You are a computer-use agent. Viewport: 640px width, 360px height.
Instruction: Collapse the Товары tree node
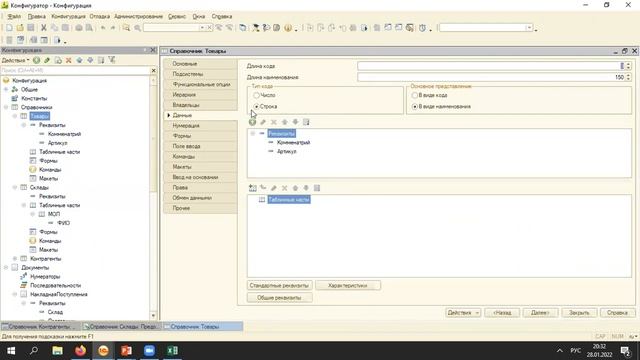tap(15, 116)
